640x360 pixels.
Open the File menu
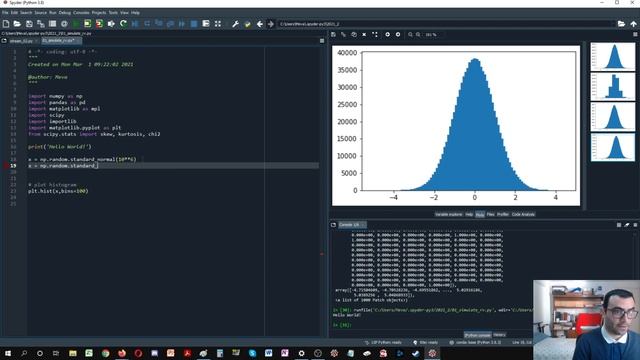pos(5,13)
